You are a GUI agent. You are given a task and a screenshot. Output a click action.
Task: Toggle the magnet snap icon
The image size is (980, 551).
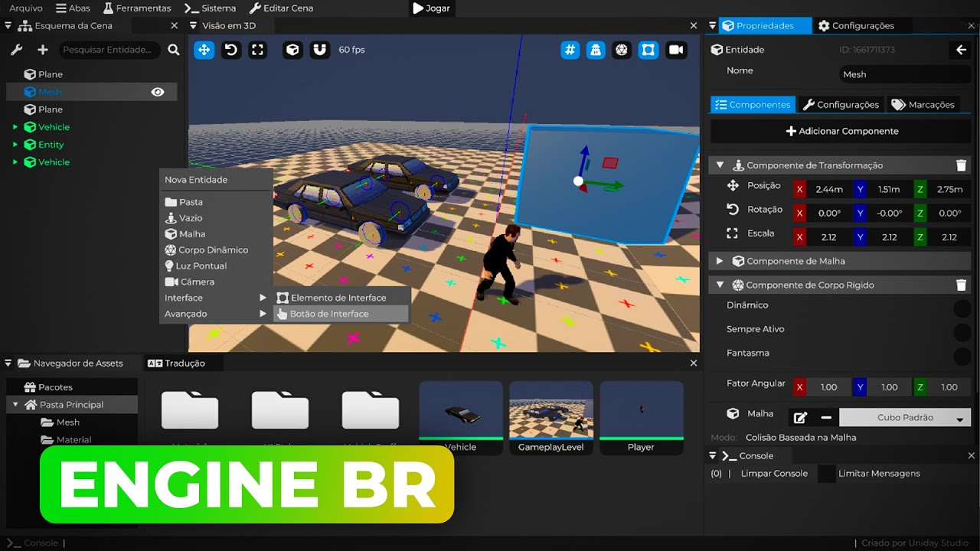pos(319,50)
